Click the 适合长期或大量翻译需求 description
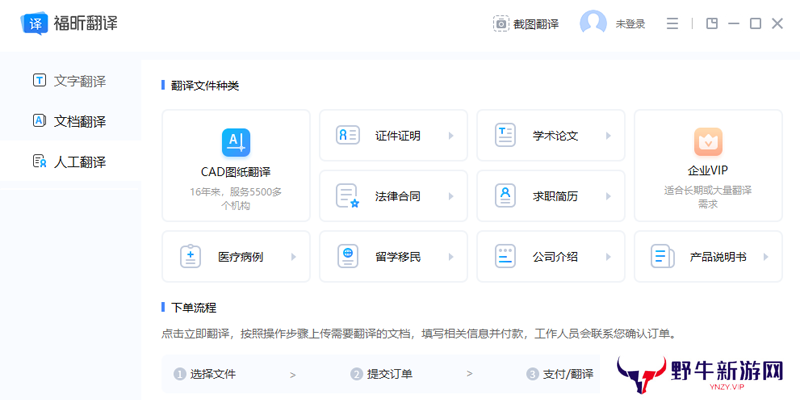Screen dimensions: 800x400 tap(708, 197)
